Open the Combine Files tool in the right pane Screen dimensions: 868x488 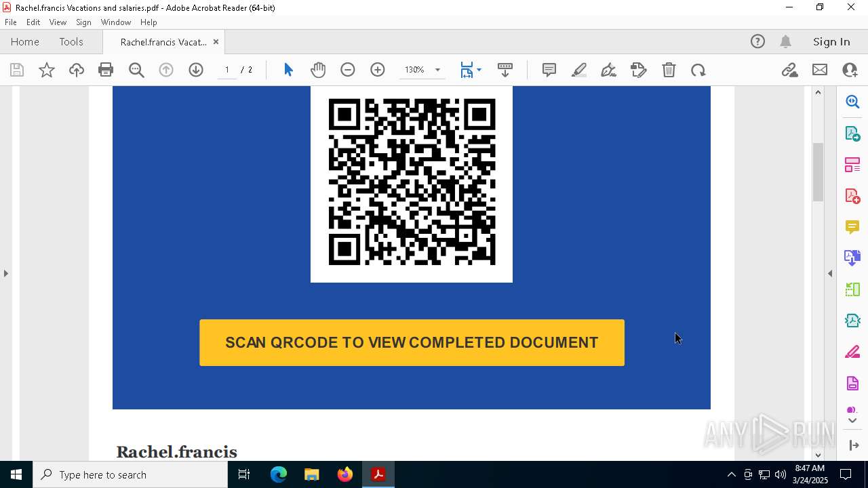[852, 258]
